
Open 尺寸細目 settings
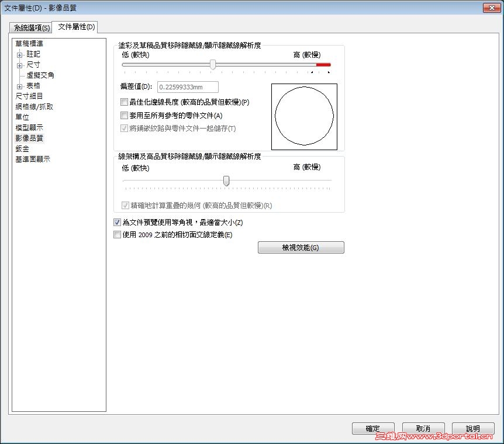point(29,96)
